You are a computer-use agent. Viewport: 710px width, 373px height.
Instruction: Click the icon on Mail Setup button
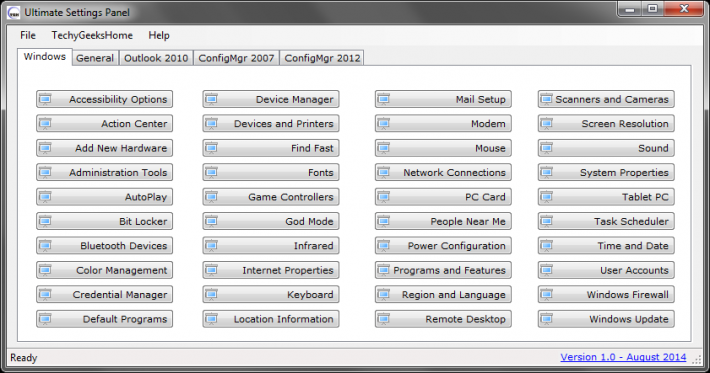pos(384,99)
